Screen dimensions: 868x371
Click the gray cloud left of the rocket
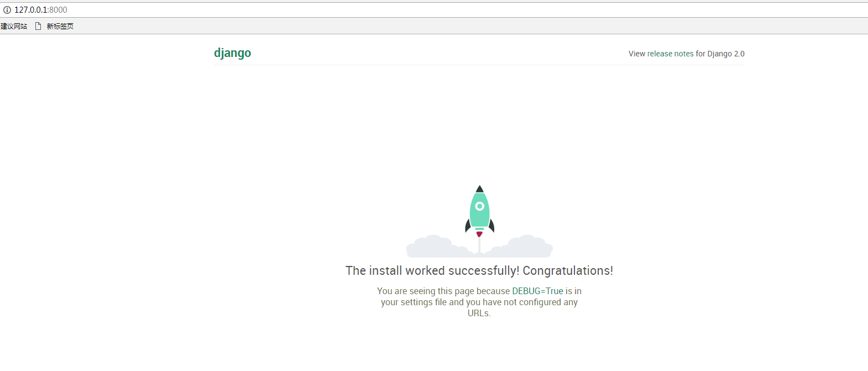(436, 246)
